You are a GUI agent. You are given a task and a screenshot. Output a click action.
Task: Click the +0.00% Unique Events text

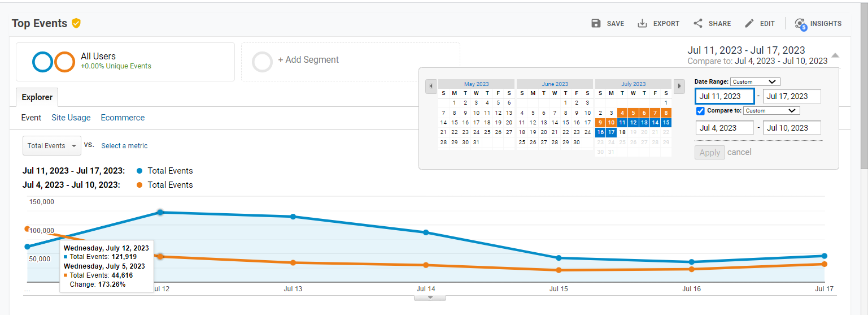tap(116, 66)
